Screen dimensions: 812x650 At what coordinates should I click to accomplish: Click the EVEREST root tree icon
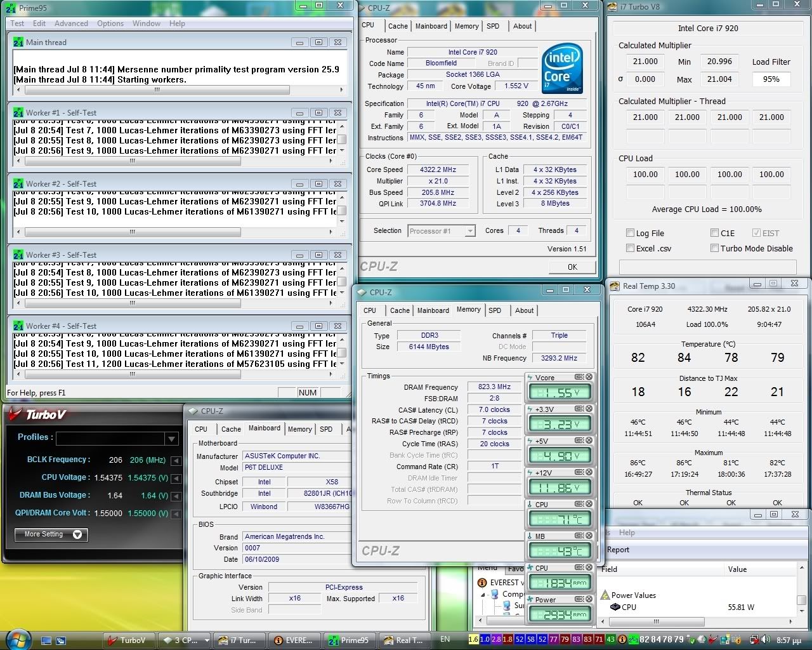coord(483,582)
